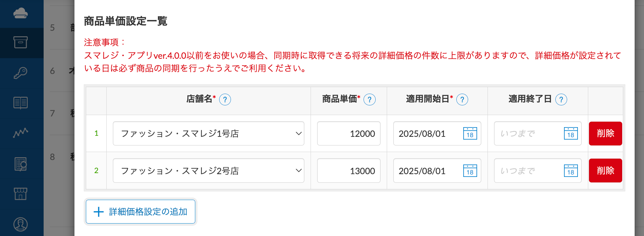
Task: Click 詳細価格設定の追加 button
Action: click(141, 212)
